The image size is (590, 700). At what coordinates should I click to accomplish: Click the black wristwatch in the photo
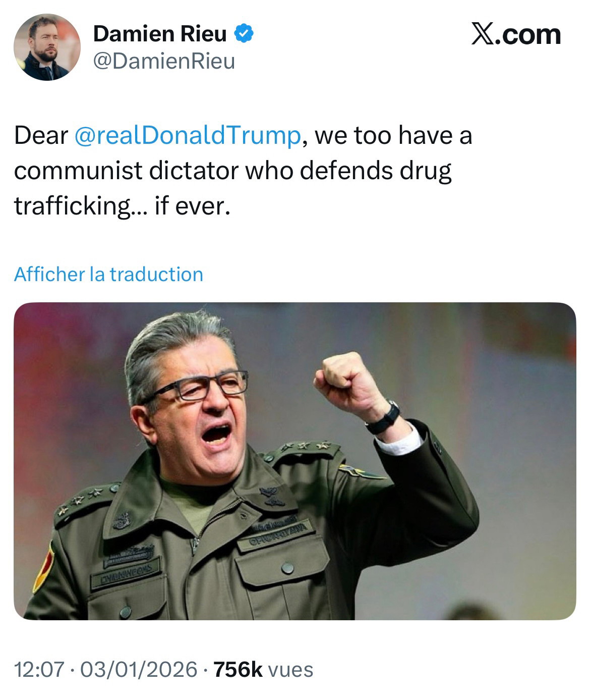[383, 418]
